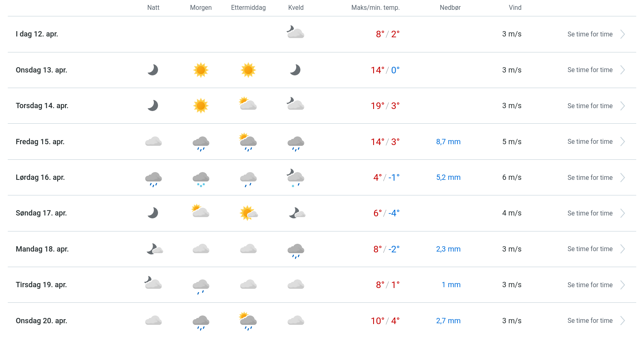Click the Mandag 18. apr. date label

[42, 249]
